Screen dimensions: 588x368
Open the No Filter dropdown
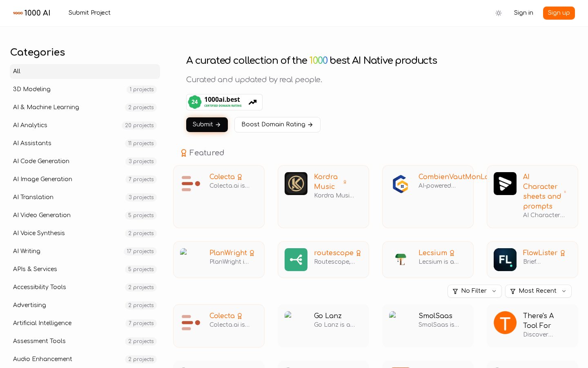[x=474, y=291]
